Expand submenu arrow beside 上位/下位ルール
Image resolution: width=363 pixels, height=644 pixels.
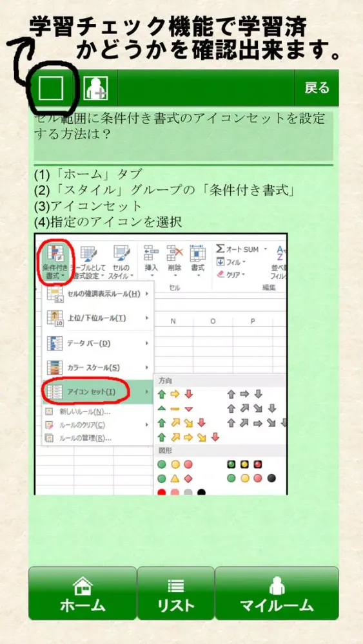[x=147, y=318]
